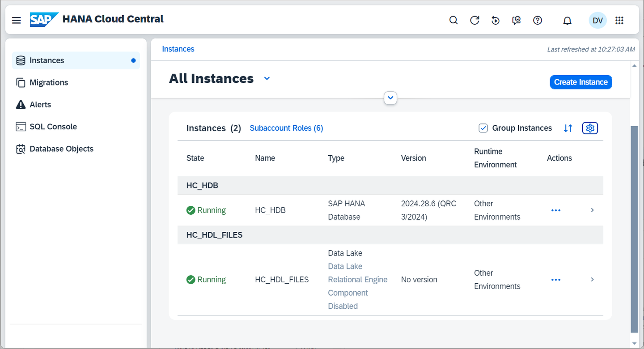Click the Instances breadcrumb link
This screenshot has height=349, width=644.
(x=178, y=49)
